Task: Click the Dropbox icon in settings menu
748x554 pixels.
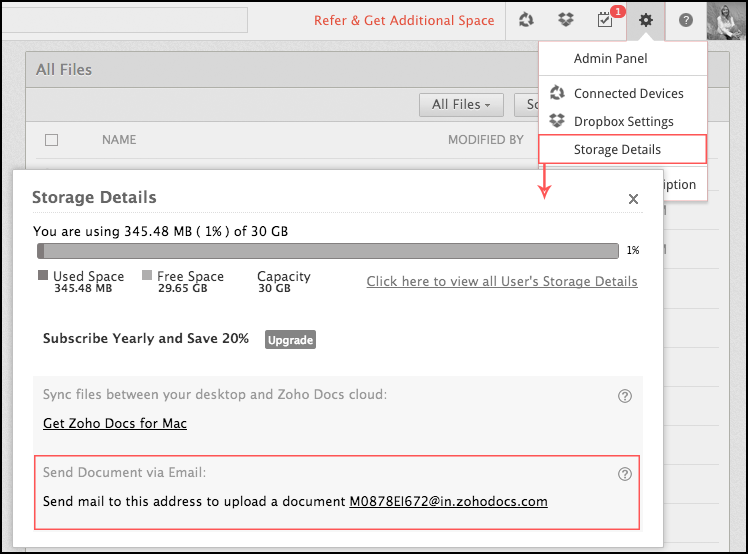Action: click(557, 120)
